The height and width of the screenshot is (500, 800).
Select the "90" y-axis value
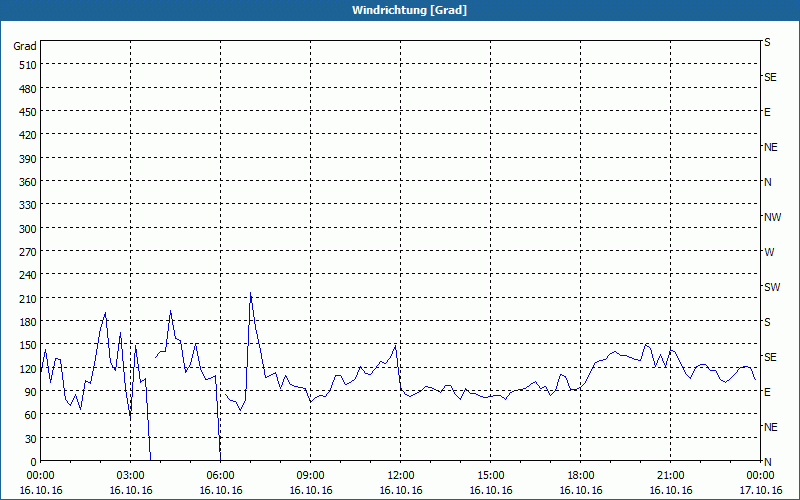[31, 392]
